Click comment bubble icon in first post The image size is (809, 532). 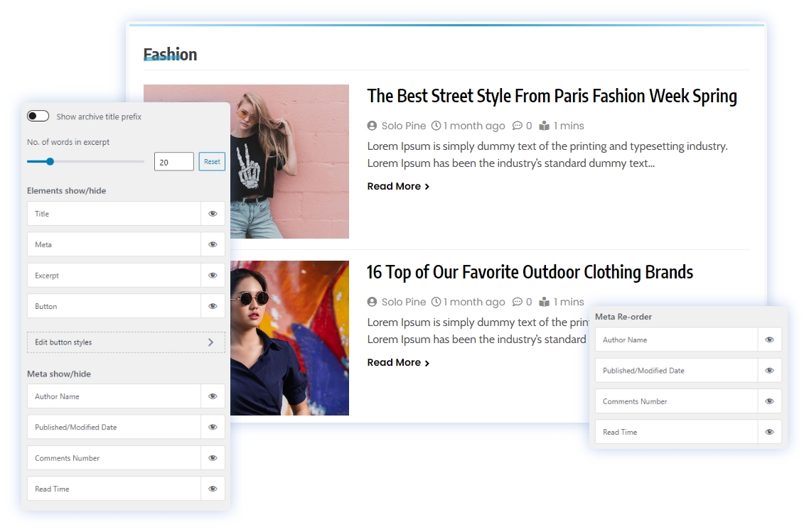click(517, 126)
